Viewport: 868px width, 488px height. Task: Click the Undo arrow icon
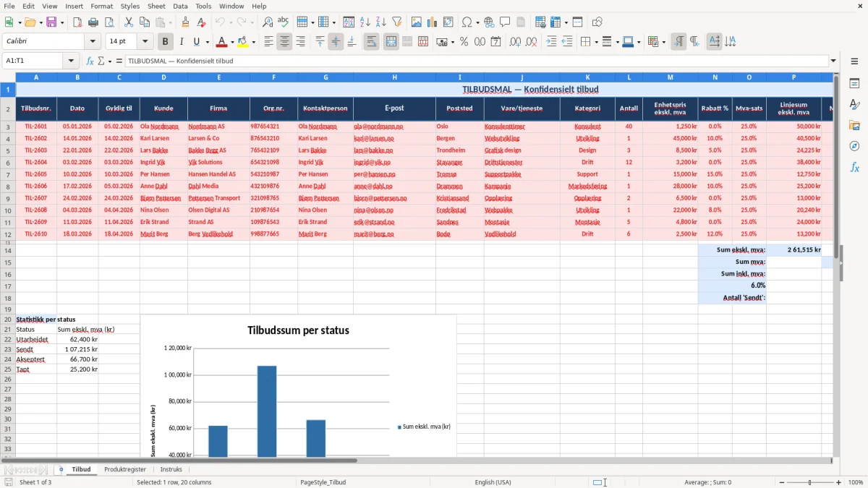(220, 22)
